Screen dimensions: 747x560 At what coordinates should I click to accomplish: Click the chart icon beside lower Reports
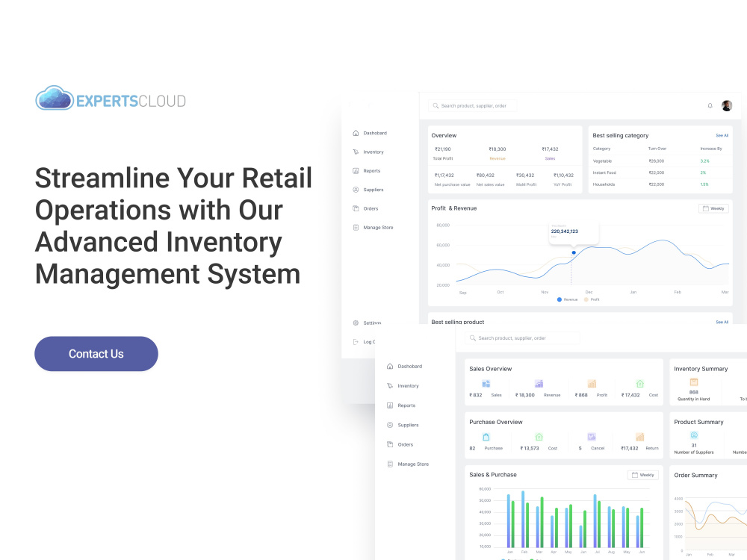tap(390, 405)
